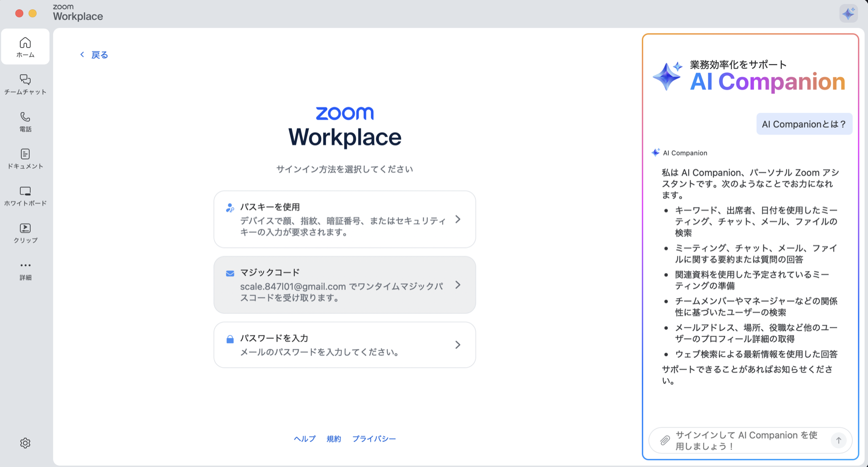
Task: Click the 業務効率化をサポート tagline
Action: tap(738, 65)
